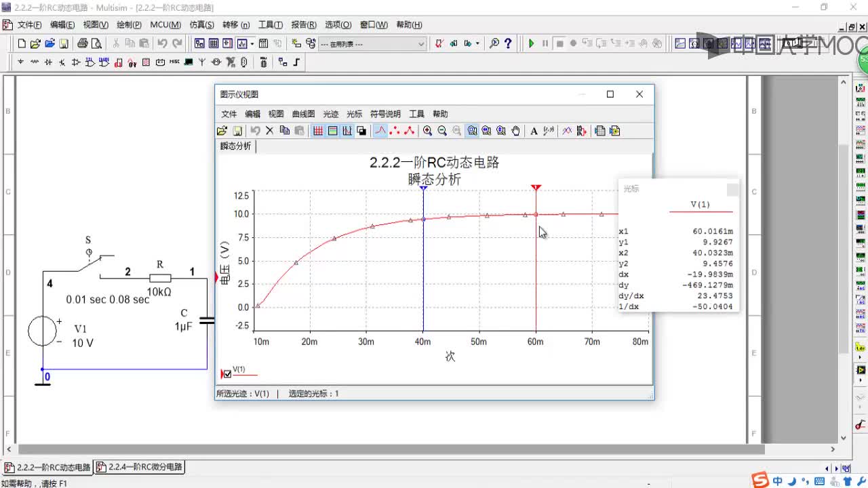Open the 曲线图 menu in Grapher
868x488 pixels.
pyautogui.click(x=304, y=114)
